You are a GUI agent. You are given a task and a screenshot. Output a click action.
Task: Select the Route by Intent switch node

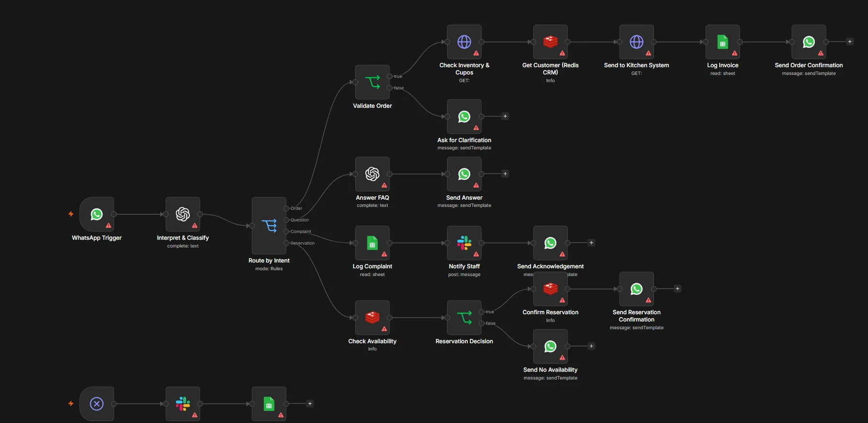pyautogui.click(x=269, y=226)
